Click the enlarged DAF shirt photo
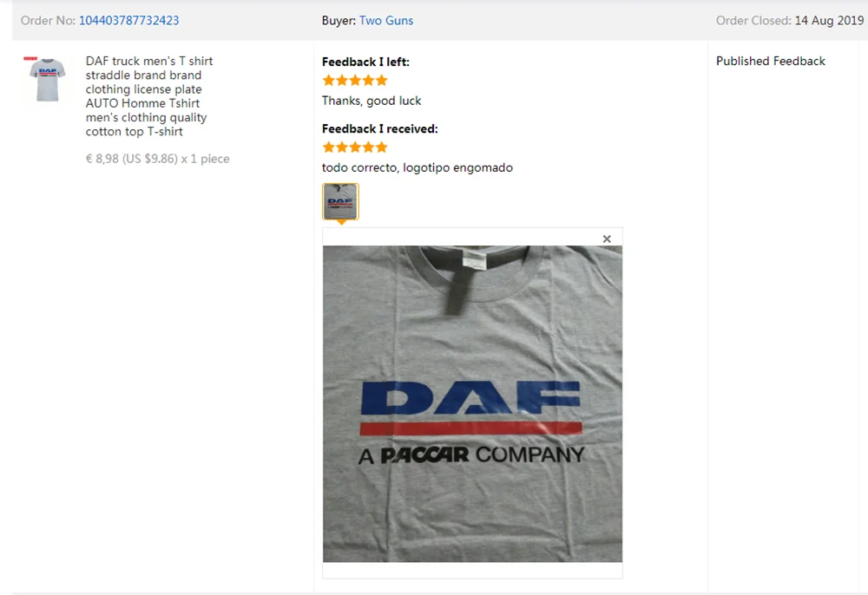This screenshot has height=595, width=868. pos(472,403)
